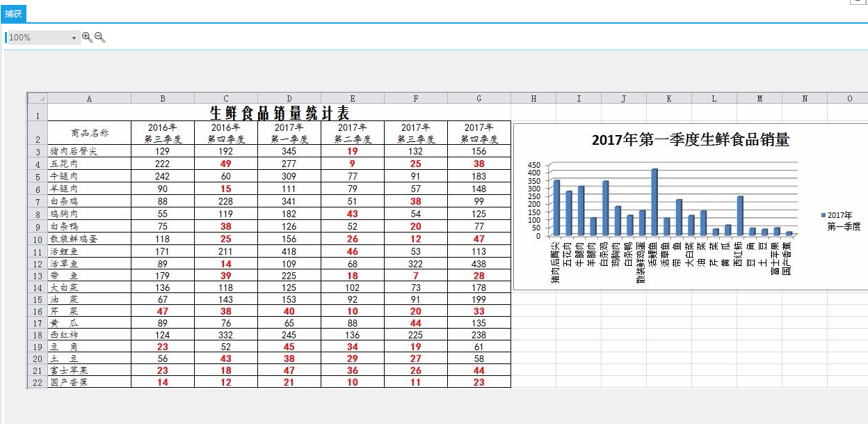This screenshot has height=424, width=868.
Task: Click the cell containing value 438
Action: click(x=479, y=264)
